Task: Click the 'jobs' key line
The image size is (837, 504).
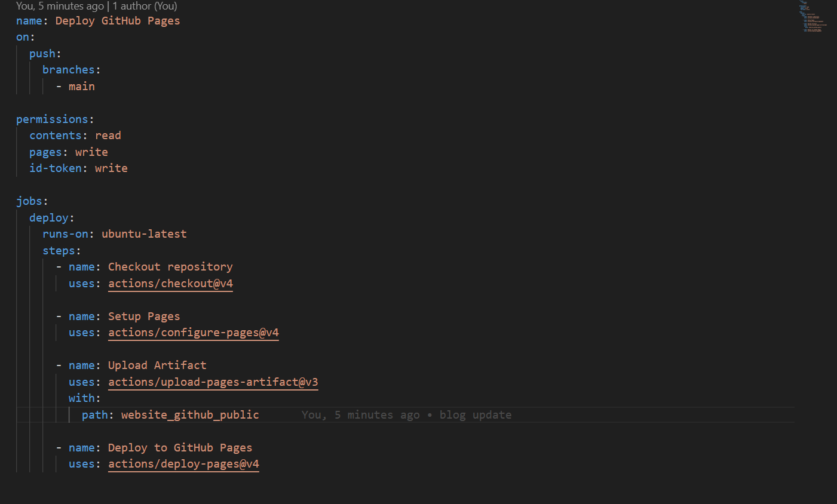Action: (x=29, y=201)
